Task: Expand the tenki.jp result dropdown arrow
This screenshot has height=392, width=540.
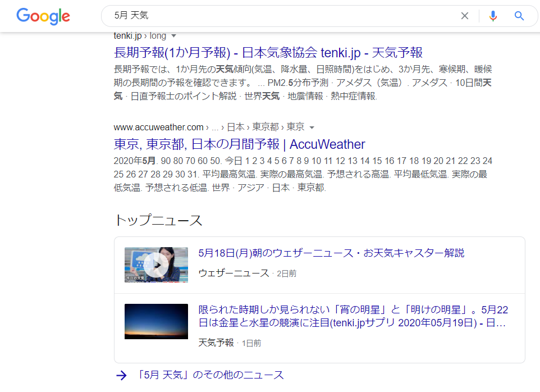Action: pos(174,36)
